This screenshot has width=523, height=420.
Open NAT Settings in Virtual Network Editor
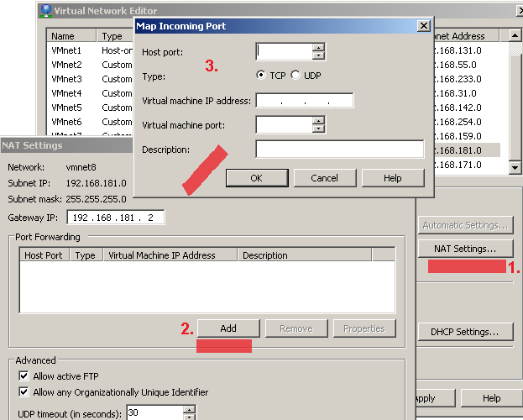(x=465, y=249)
